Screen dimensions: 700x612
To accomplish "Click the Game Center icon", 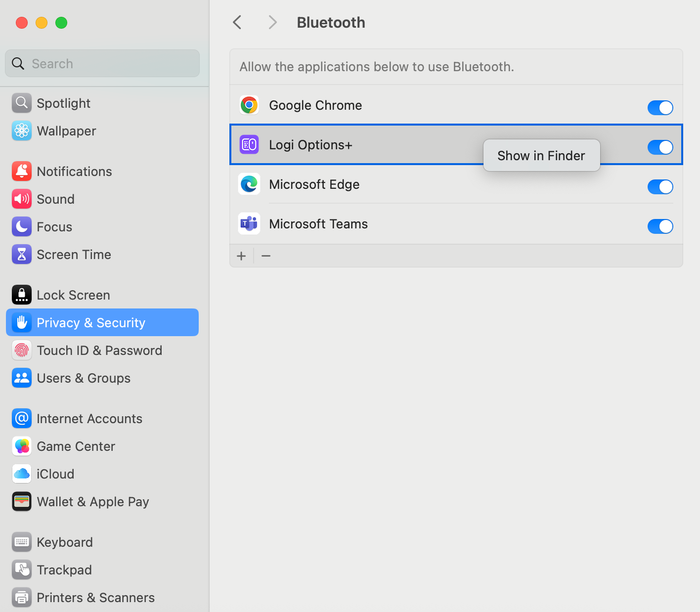I will 22,446.
